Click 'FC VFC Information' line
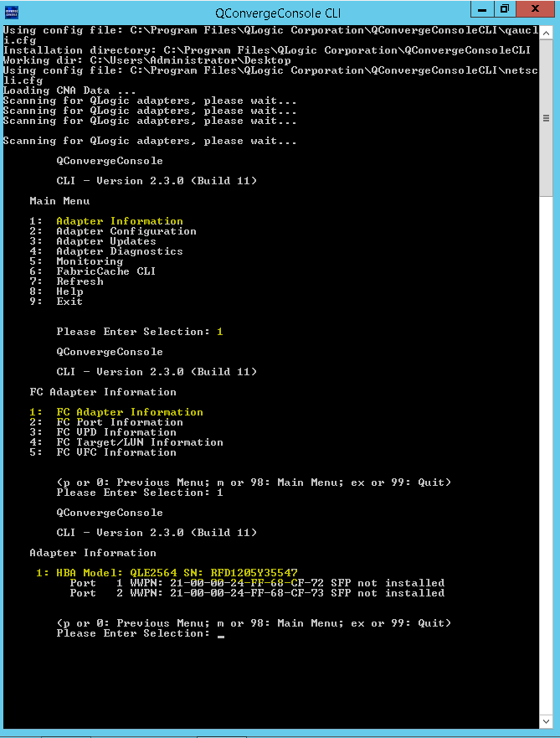 pyautogui.click(x=103, y=452)
